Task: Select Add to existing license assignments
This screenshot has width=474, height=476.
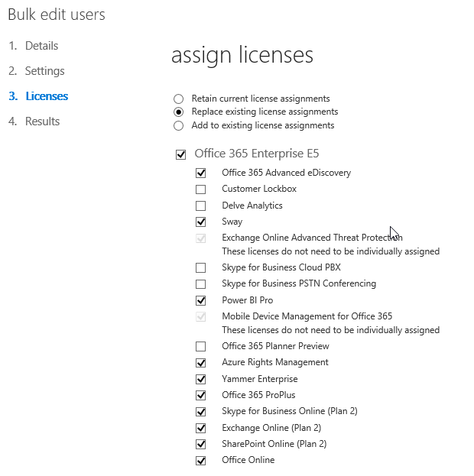Action: coord(178,125)
